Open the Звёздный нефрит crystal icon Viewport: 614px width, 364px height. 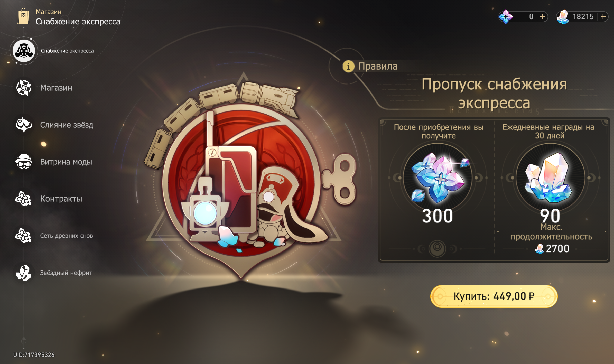[x=24, y=273]
